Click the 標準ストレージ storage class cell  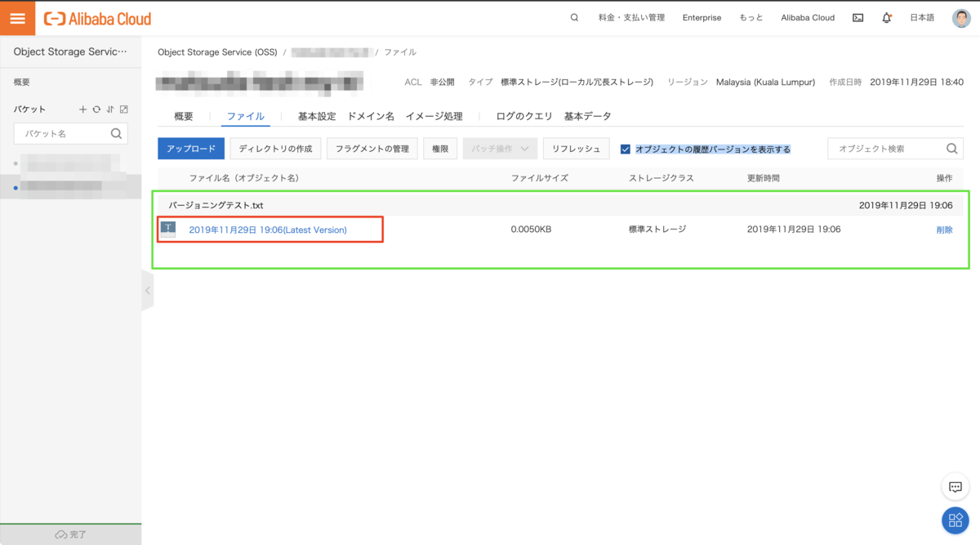(657, 230)
